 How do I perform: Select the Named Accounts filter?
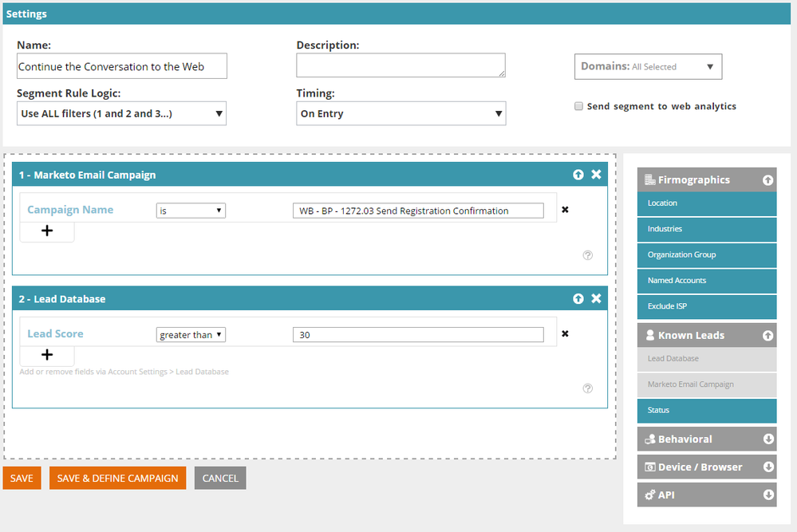(x=706, y=281)
